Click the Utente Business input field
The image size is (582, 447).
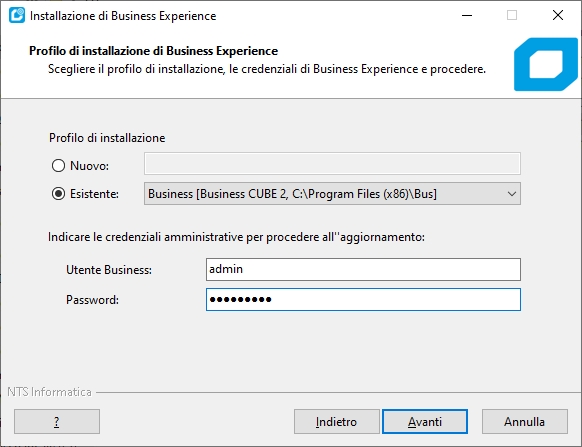363,270
